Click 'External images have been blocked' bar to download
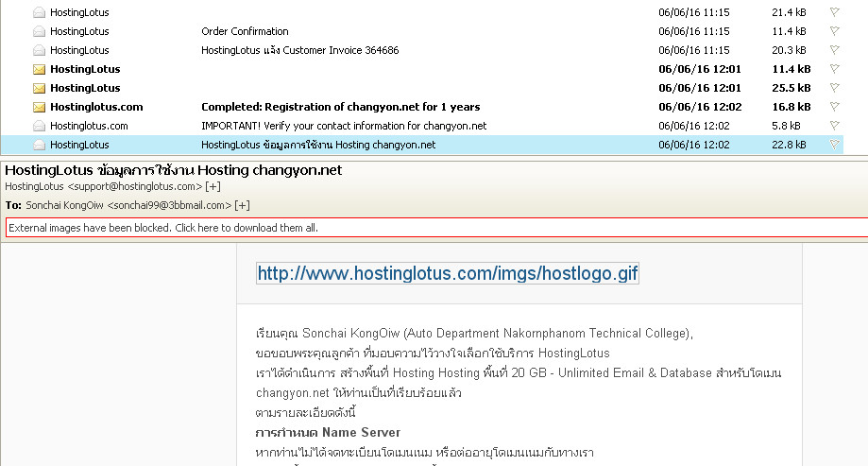Viewport: 868px width, 466px height. (436, 228)
